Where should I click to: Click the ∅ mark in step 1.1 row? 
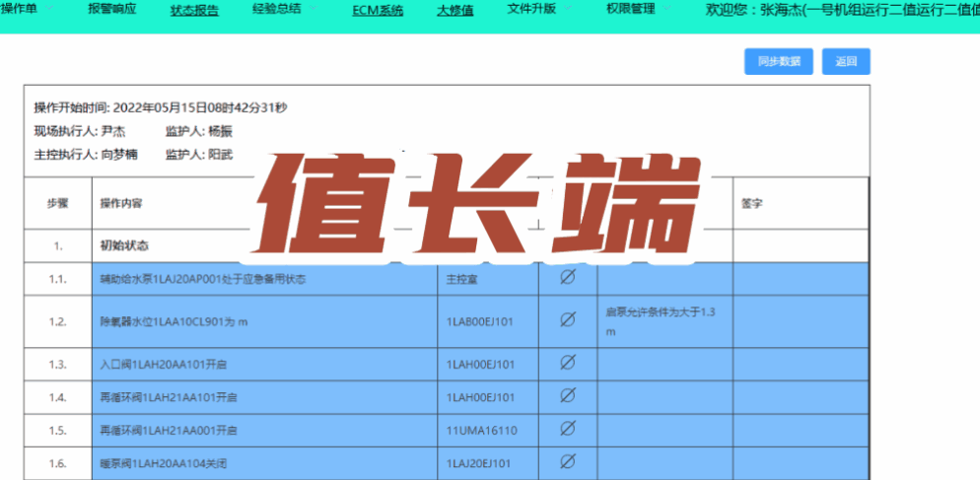pyautogui.click(x=567, y=279)
